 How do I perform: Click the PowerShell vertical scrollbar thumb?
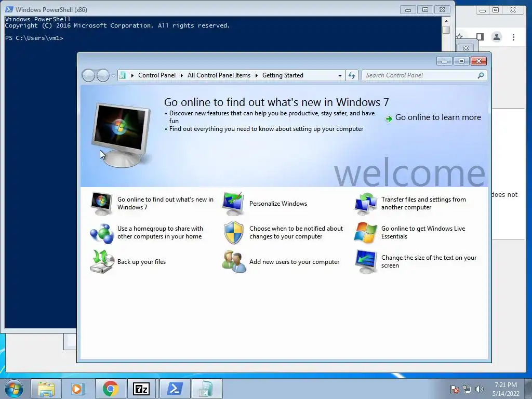(x=446, y=30)
